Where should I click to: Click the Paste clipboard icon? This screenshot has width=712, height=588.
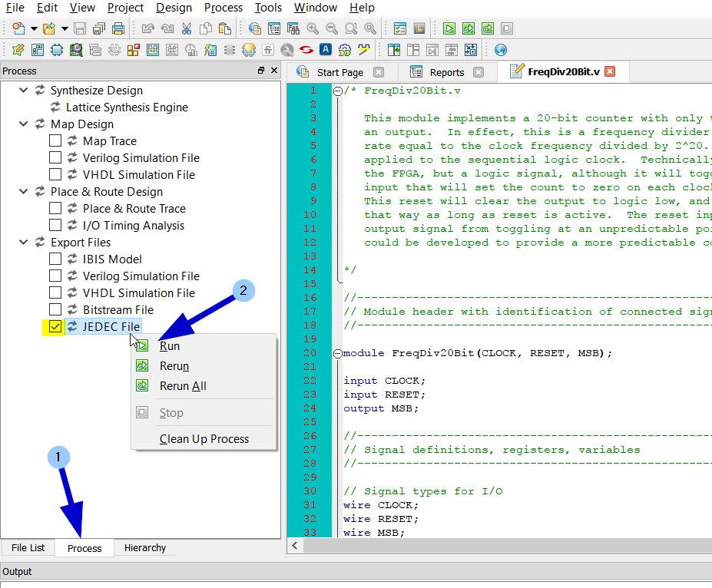225,28
